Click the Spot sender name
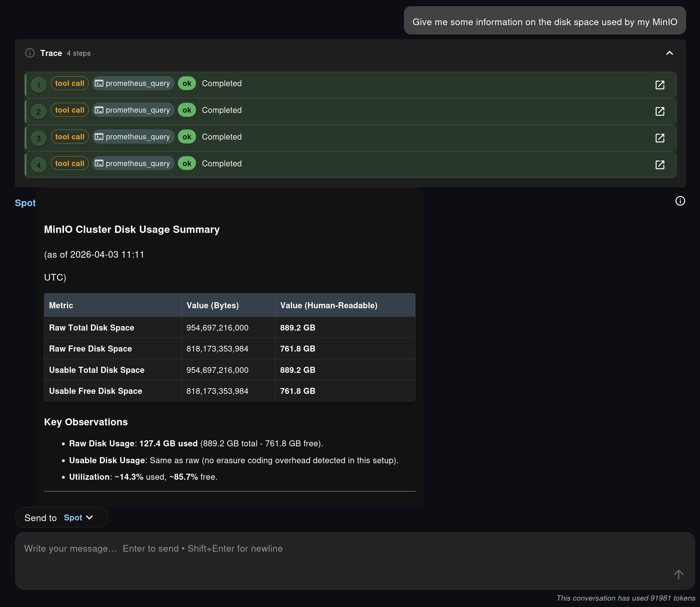The width and height of the screenshot is (700, 607). click(x=25, y=203)
